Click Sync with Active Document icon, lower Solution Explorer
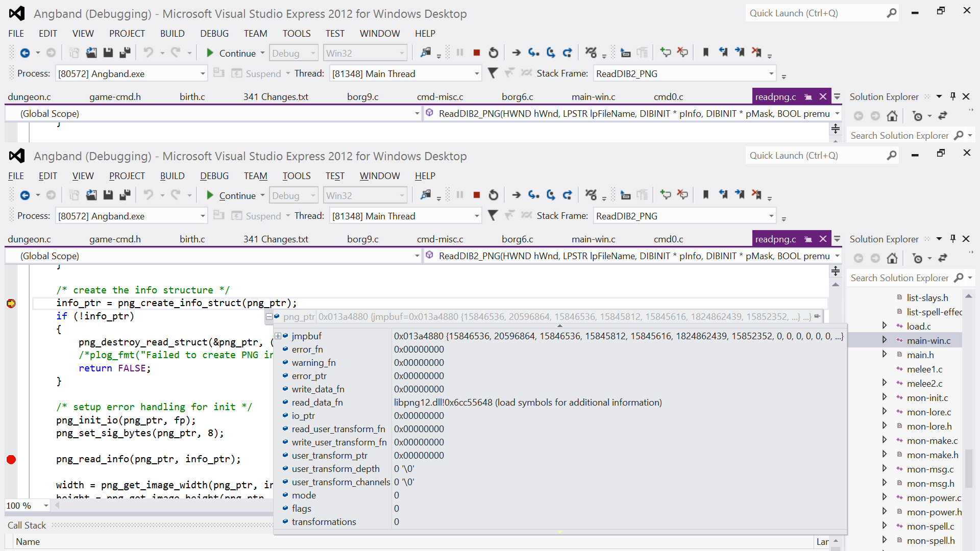This screenshot has height=551, width=980. pos(943,259)
